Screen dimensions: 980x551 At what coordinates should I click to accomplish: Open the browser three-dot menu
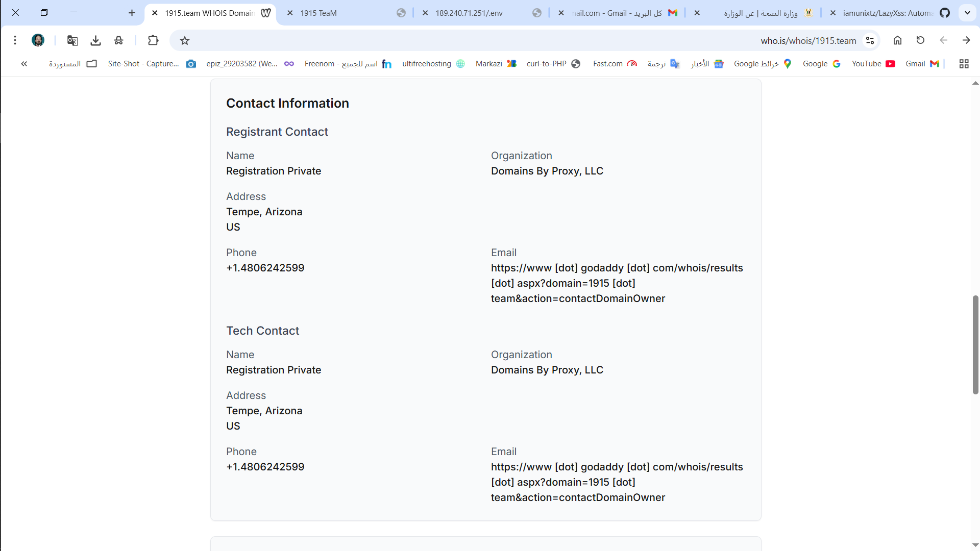click(x=15, y=40)
